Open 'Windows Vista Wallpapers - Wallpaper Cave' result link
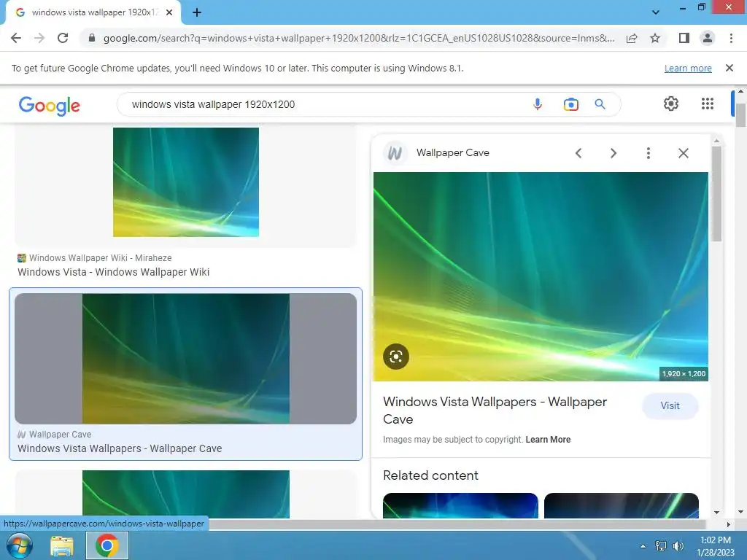The width and height of the screenshot is (747, 560). [120, 448]
